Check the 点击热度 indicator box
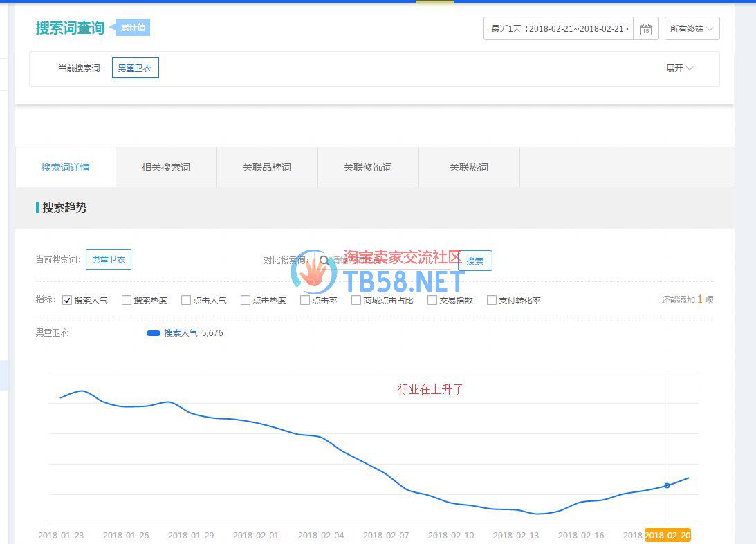 click(x=246, y=300)
